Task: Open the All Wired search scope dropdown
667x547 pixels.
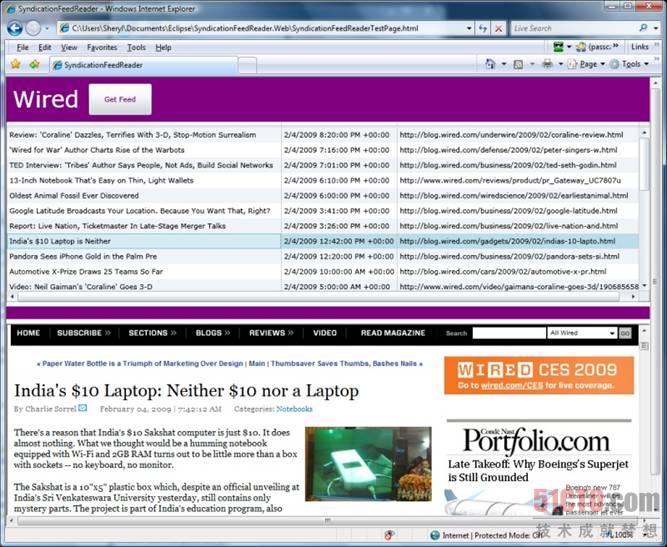Action: tap(581, 333)
